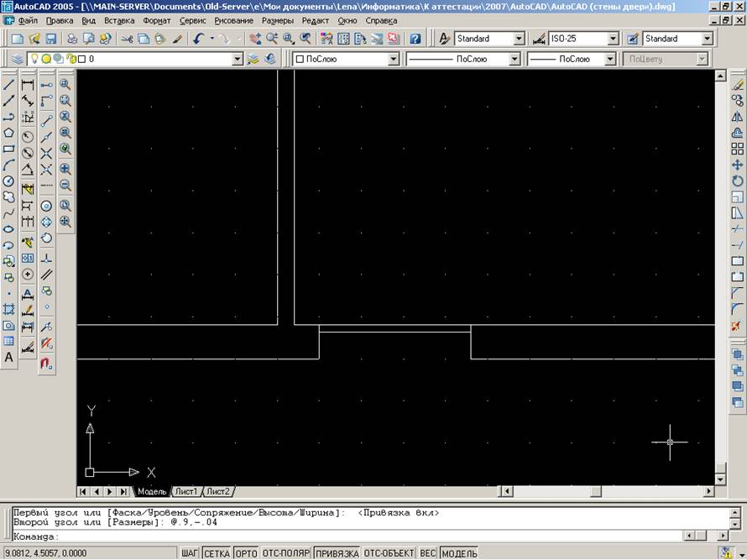Click the Match Properties brush
This screenshot has height=560, width=747.
pyautogui.click(x=177, y=39)
